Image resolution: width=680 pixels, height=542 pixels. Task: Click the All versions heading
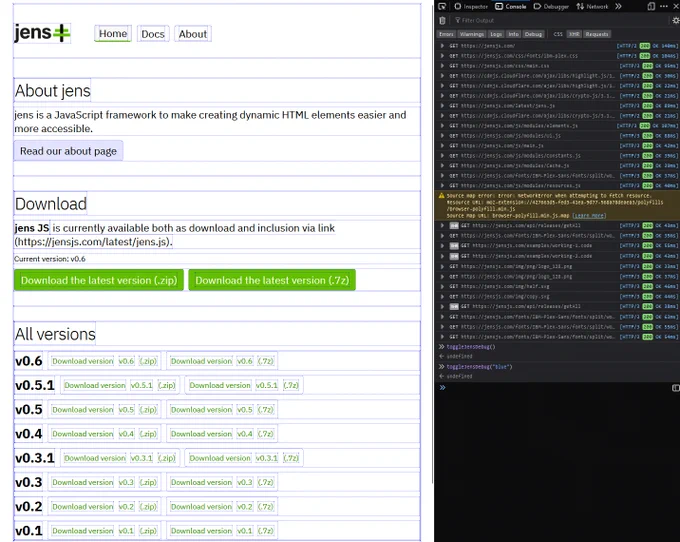[x=55, y=334]
